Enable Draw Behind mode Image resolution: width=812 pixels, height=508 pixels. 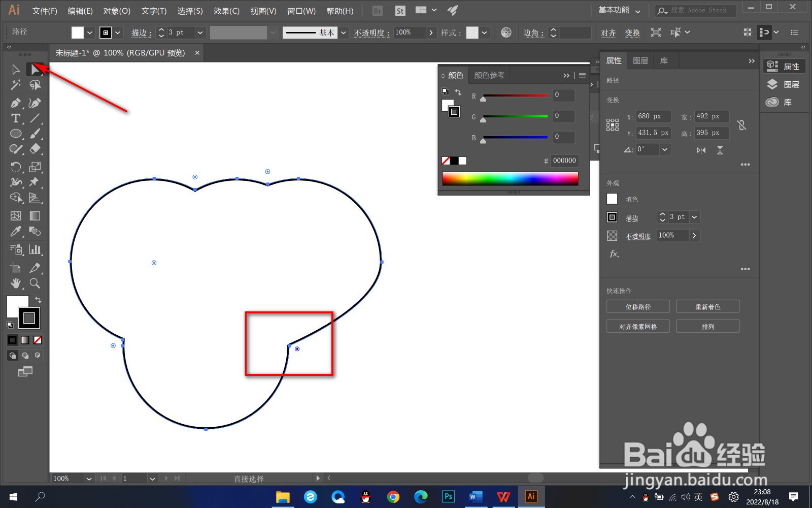tap(25, 355)
